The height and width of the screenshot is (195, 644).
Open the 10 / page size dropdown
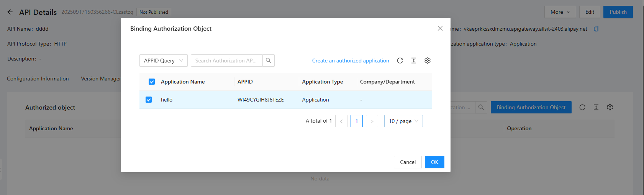[x=403, y=121]
